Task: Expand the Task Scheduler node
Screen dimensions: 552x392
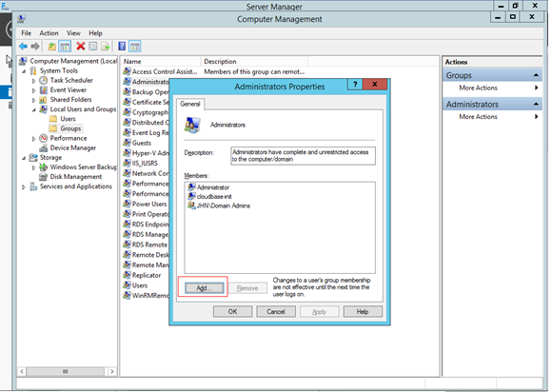Action: click(34, 81)
